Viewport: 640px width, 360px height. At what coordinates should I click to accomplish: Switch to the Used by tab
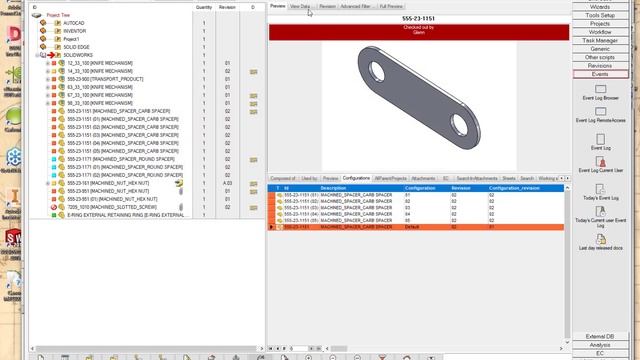309,178
